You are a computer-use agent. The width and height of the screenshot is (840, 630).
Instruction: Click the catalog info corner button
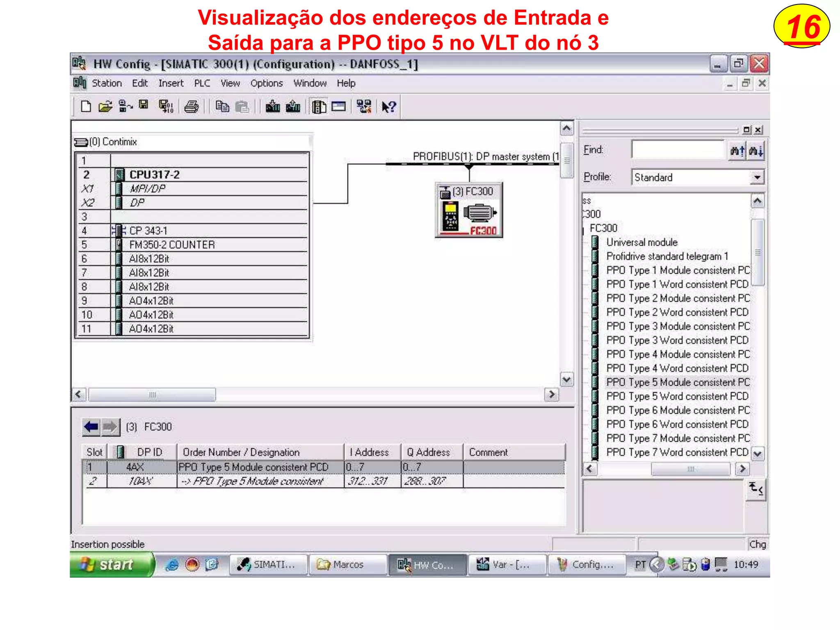[756, 489]
